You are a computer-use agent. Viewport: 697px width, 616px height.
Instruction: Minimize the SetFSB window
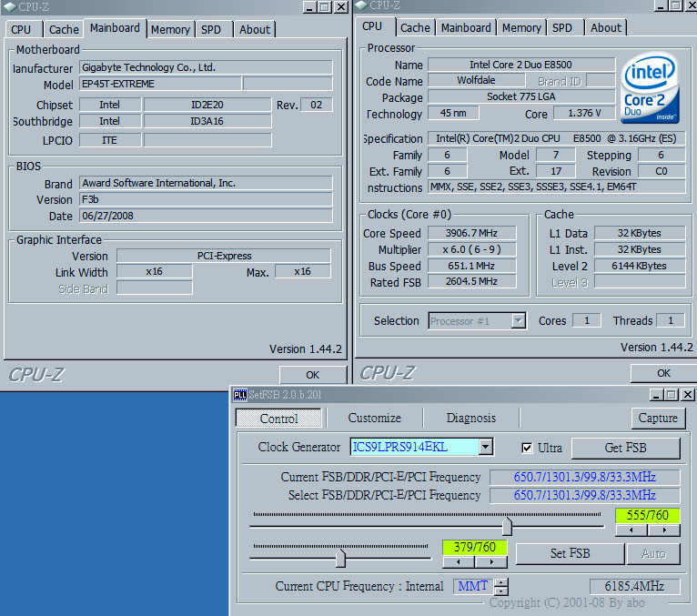click(656, 394)
